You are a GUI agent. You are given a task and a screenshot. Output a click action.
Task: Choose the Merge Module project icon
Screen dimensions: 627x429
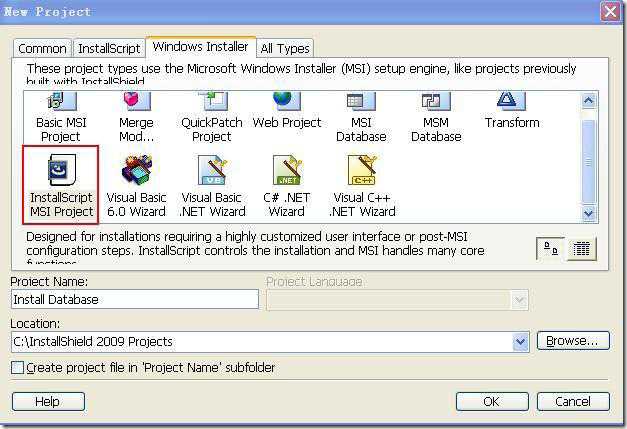click(137, 101)
